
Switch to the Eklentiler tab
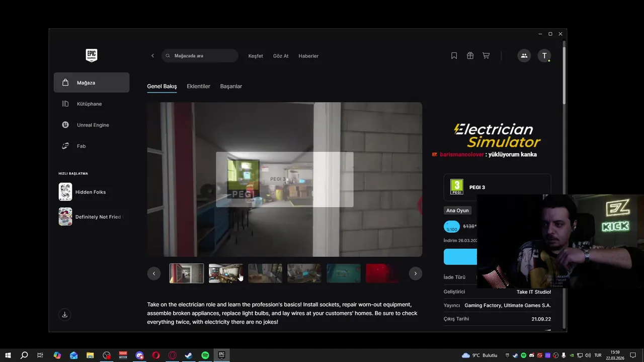pos(198,86)
